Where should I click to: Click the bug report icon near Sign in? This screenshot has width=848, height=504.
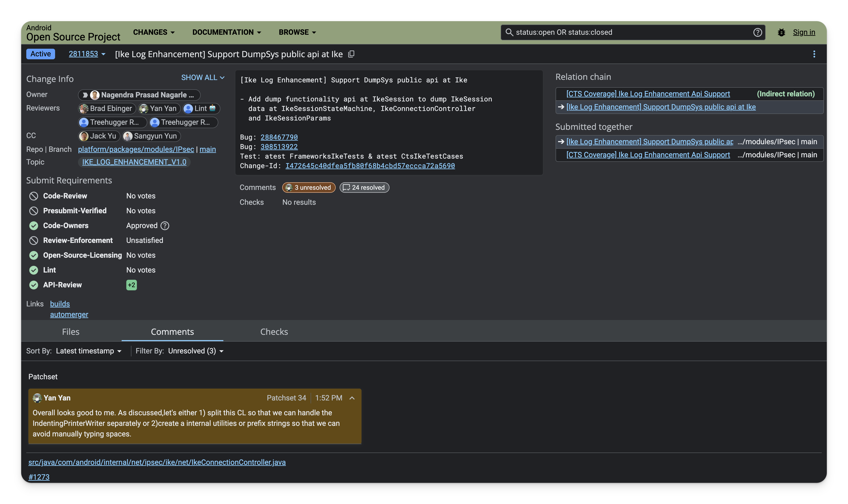coord(781,32)
